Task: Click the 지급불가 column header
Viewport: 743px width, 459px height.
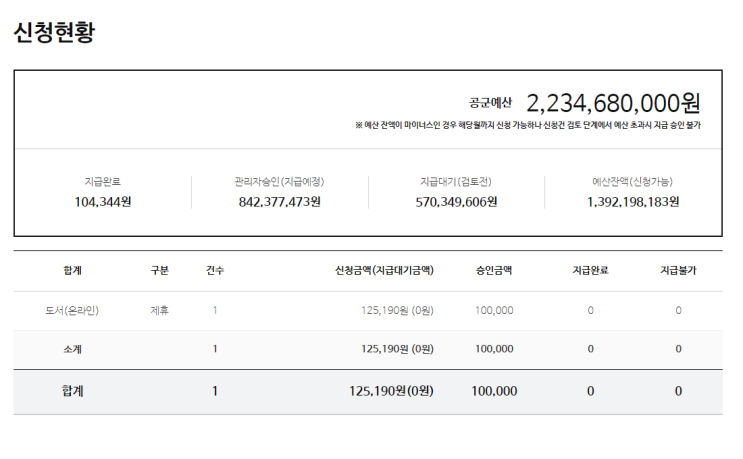Action: [678, 270]
